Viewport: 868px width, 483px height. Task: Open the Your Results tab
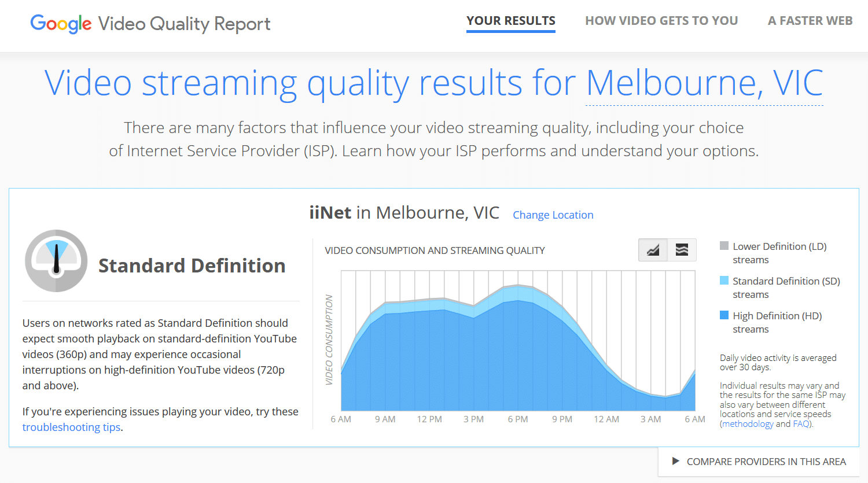point(511,21)
